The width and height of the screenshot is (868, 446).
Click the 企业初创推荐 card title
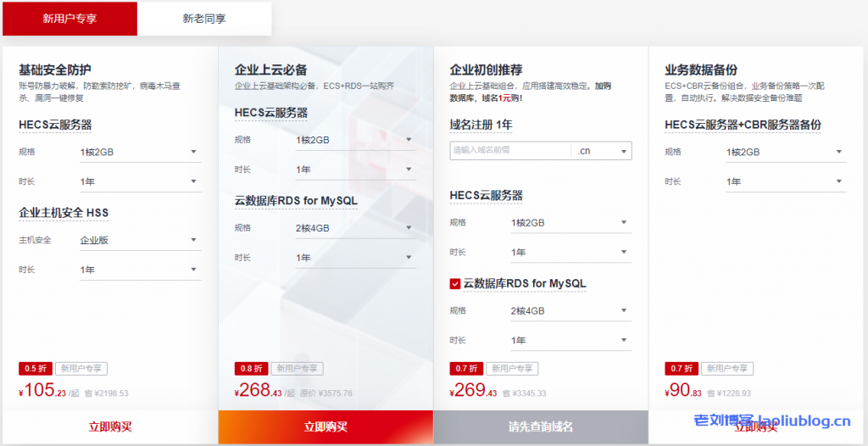coord(486,70)
